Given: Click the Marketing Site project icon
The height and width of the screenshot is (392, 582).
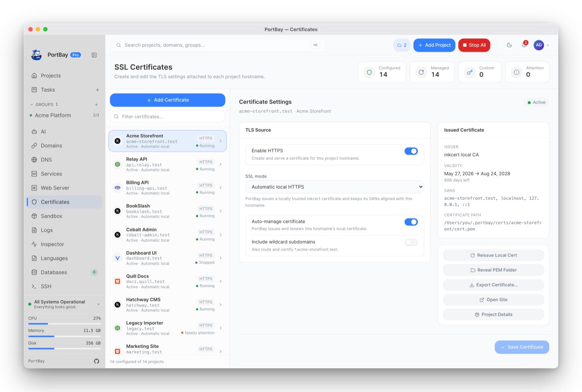Looking at the screenshot, I should tap(117, 351).
